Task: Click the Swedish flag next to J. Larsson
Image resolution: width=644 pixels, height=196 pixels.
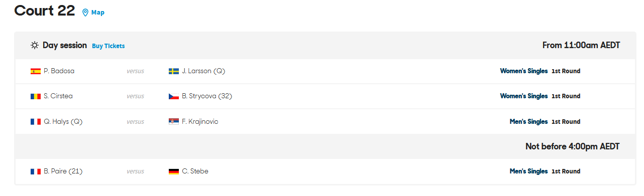Action: (174, 71)
